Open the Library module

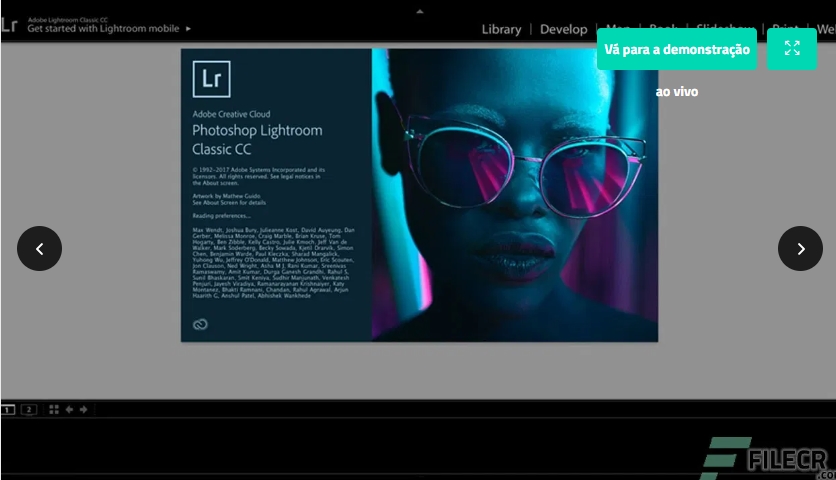[501, 29]
